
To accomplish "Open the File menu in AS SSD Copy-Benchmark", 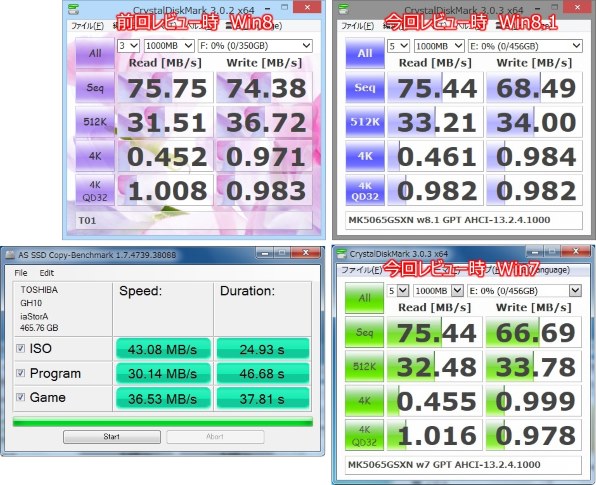I will coord(21,273).
